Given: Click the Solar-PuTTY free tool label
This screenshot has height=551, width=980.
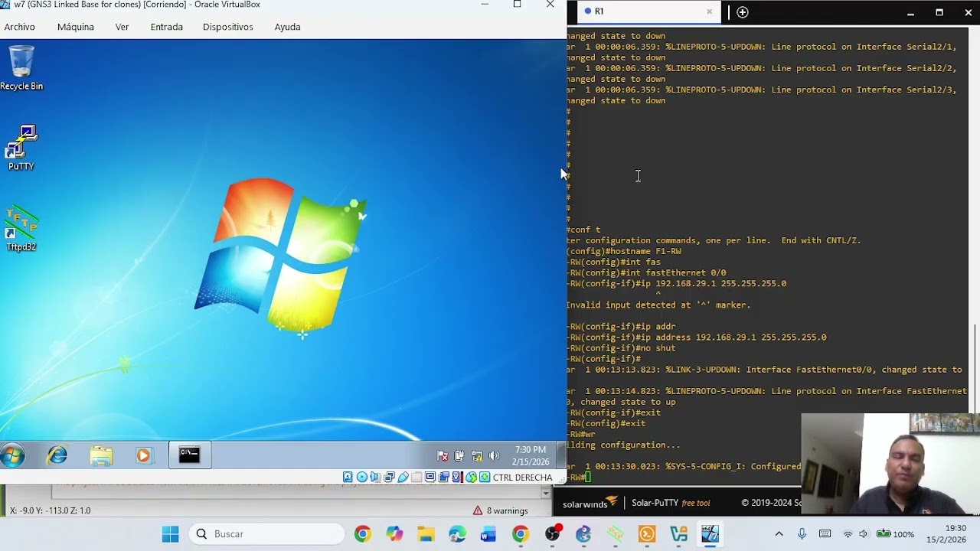Looking at the screenshot, I should 671,503.
